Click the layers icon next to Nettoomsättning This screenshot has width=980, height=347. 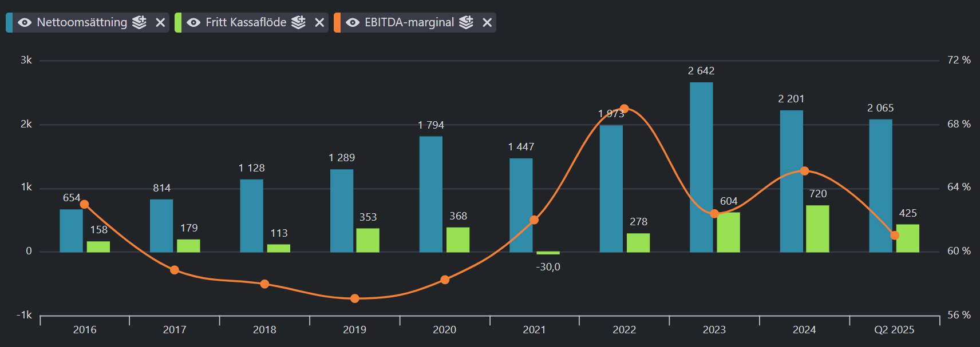pos(139,22)
